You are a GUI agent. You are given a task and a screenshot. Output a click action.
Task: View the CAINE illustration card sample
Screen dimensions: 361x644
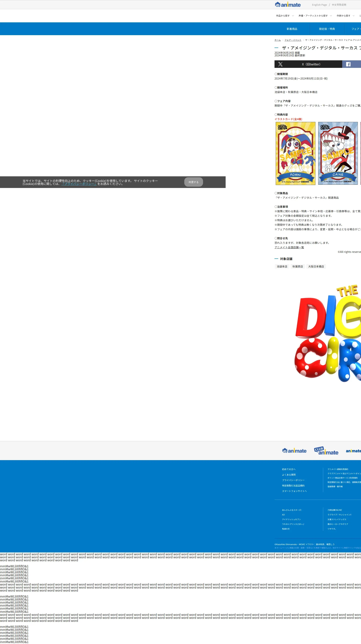tap(338, 153)
